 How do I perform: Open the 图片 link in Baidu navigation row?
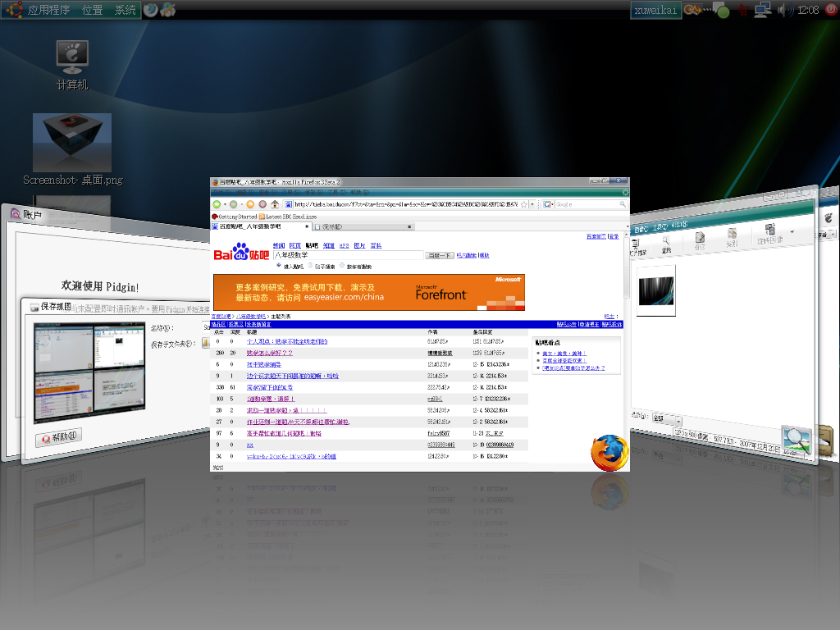(x=359, y=245)
